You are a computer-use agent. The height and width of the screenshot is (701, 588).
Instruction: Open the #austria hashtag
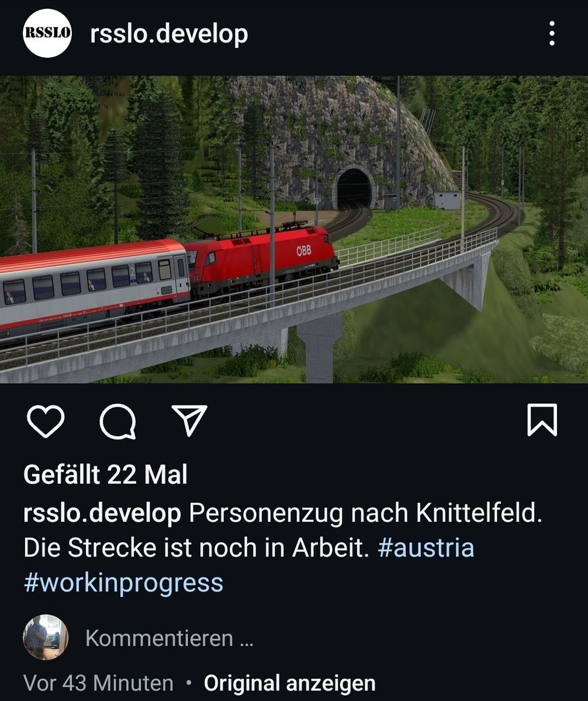(x=426, y=549)
